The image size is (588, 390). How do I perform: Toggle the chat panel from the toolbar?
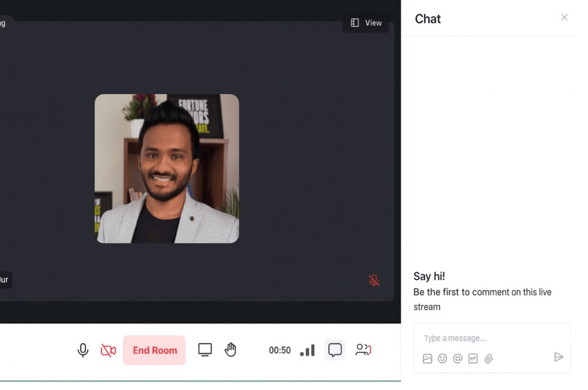[x=335, y=350]
